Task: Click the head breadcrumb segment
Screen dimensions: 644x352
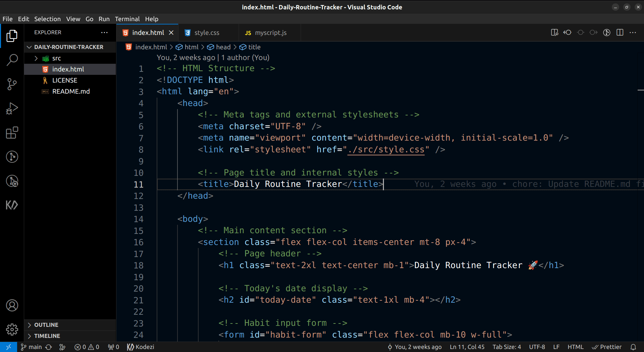Action: point(219,47)
